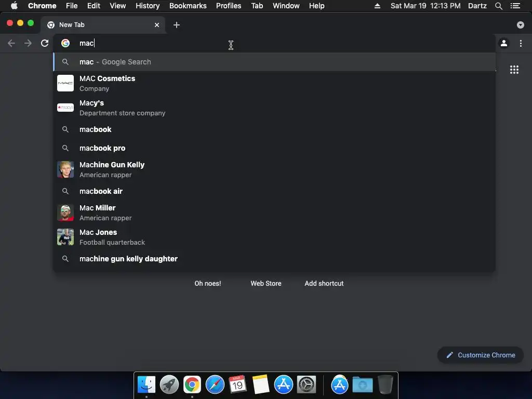This screenshot has height=399, width=532.
Task: Open Calendar from the Dock
Action: [237, 385]
